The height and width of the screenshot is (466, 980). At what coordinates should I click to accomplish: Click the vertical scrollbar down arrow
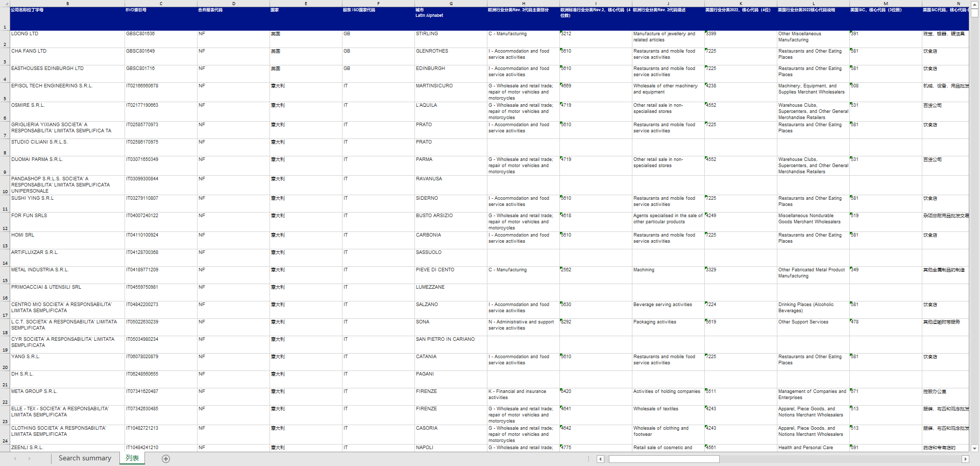pyautogui.click(x=974, y=448)
